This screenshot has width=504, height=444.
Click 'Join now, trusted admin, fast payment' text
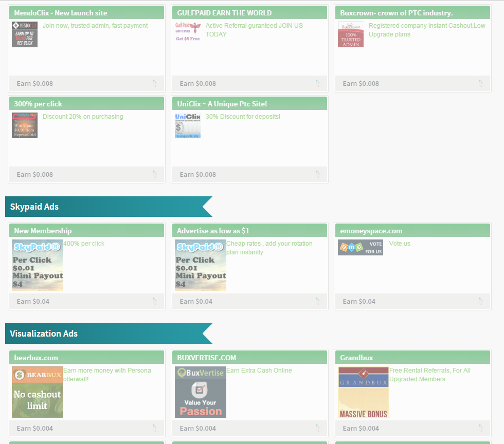click(x=95, y=25)
